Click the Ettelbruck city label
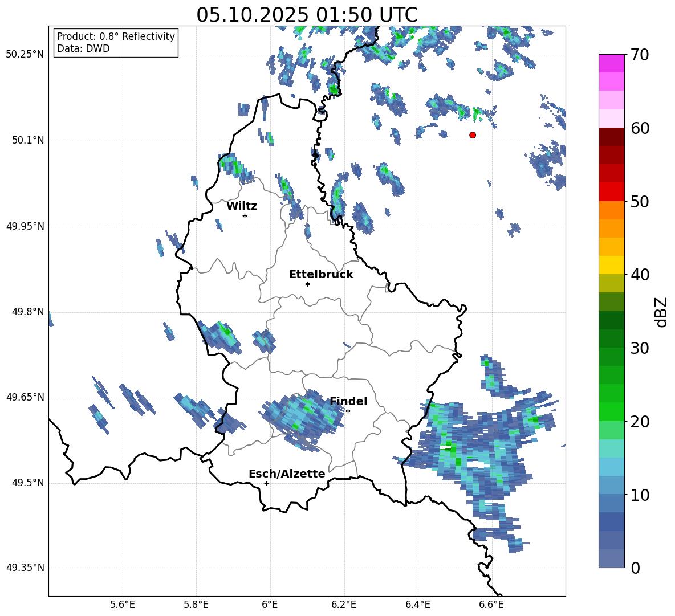The image size is (675, 616). (x=321, y=275)
